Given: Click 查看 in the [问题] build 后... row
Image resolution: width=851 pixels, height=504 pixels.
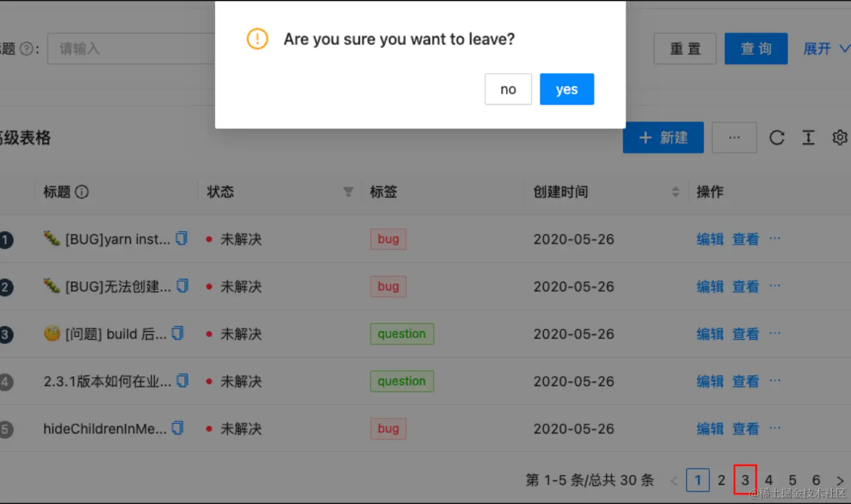Looking at the screenshot, I should [746, 334].
